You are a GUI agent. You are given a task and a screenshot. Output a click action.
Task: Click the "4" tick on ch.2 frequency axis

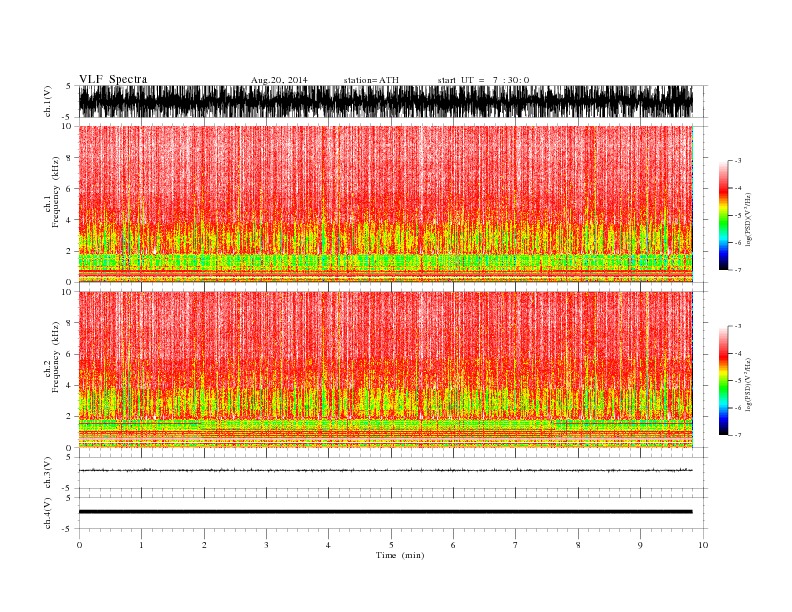point(69,385)
